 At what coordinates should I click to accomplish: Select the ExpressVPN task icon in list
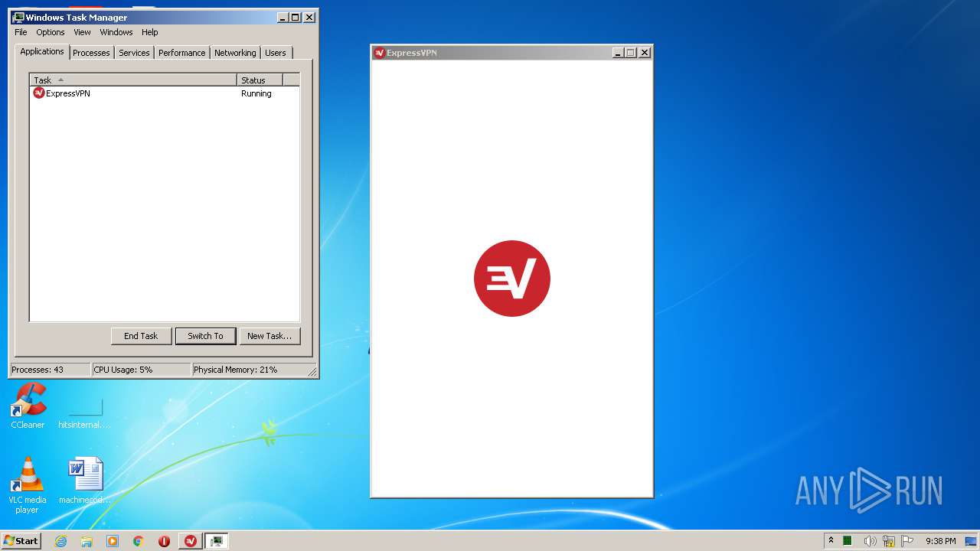[39, 93]
